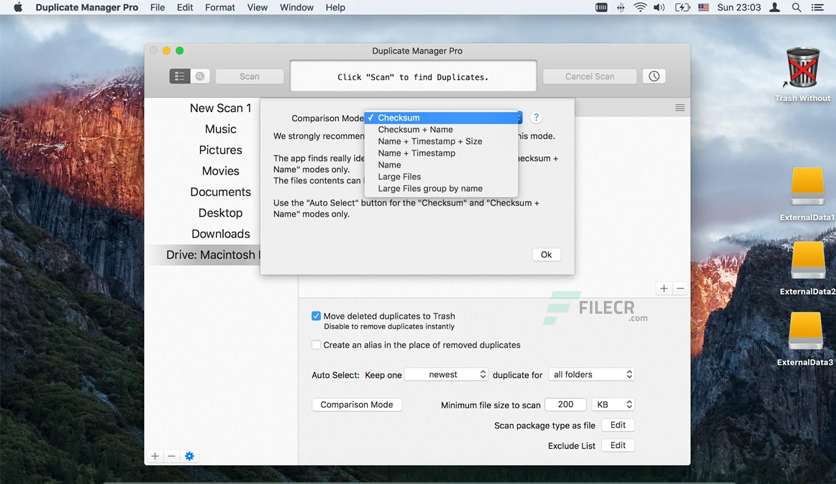Open ExternalData2 drive on desktop
This screenshot has height=484, width=836.
[x=807, y=268]
